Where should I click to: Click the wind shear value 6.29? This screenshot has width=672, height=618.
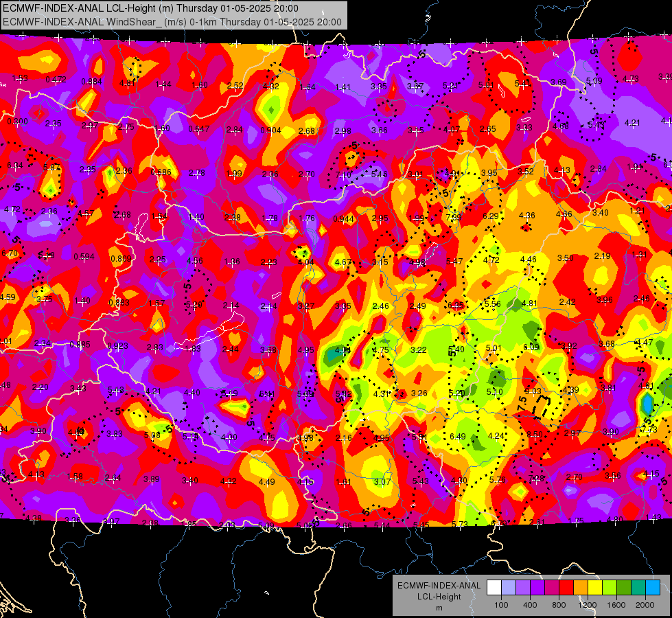click(x=491, y=216)
